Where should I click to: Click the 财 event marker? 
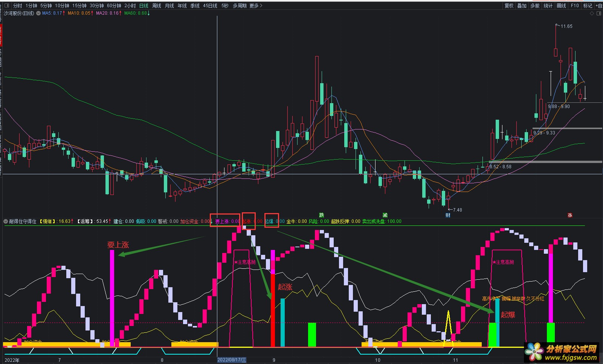tap(448, 215)
